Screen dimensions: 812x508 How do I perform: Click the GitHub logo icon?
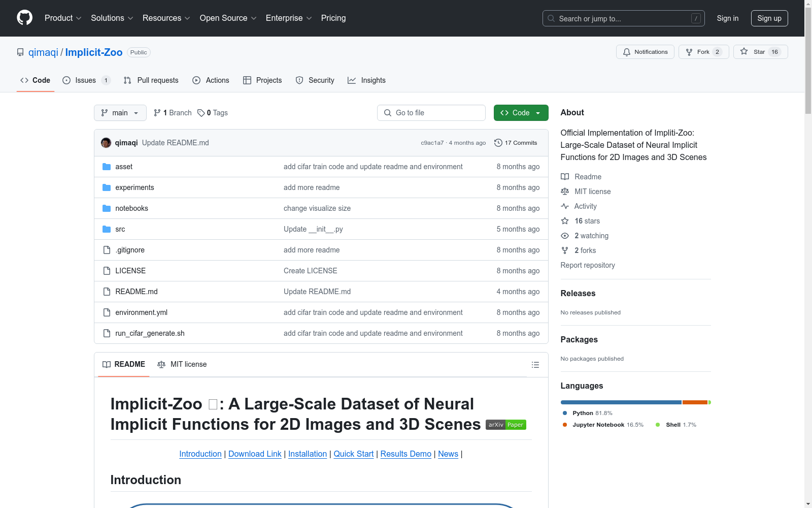(x=24, y=18)
